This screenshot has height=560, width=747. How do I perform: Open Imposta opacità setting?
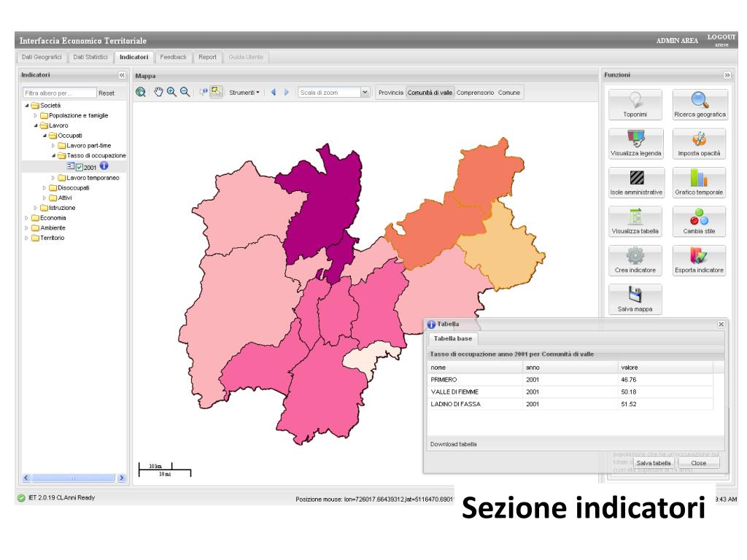(699, 144)
